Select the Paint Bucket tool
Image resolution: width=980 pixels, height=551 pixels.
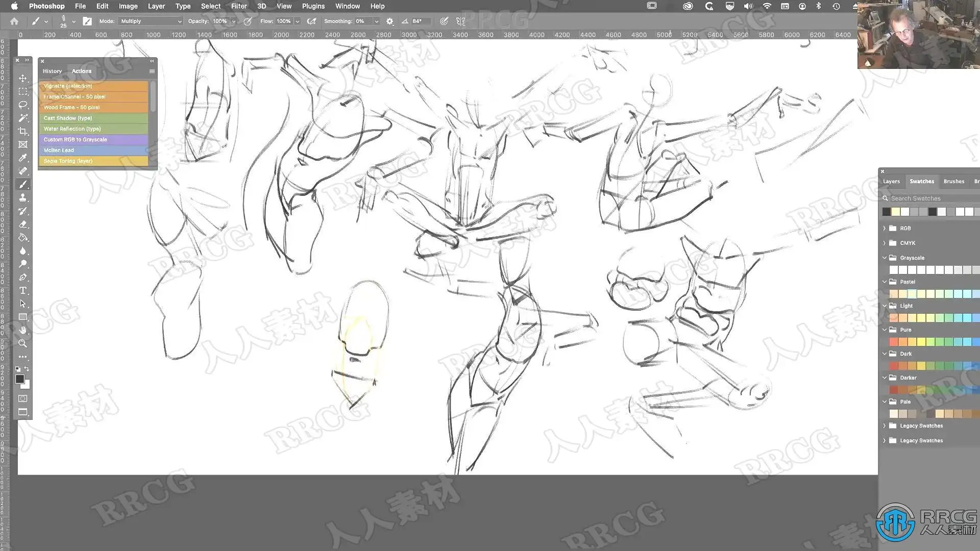[23, 238]
